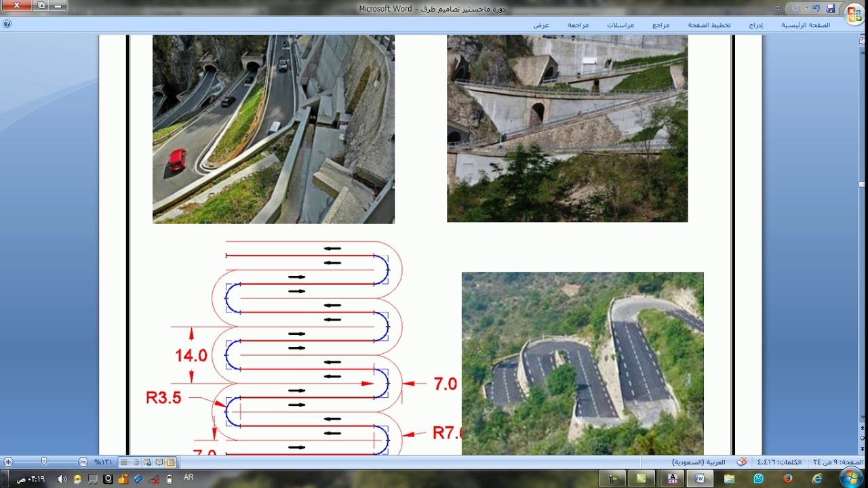
Task: Open the round Office button menu
Action: pos(854,14)
